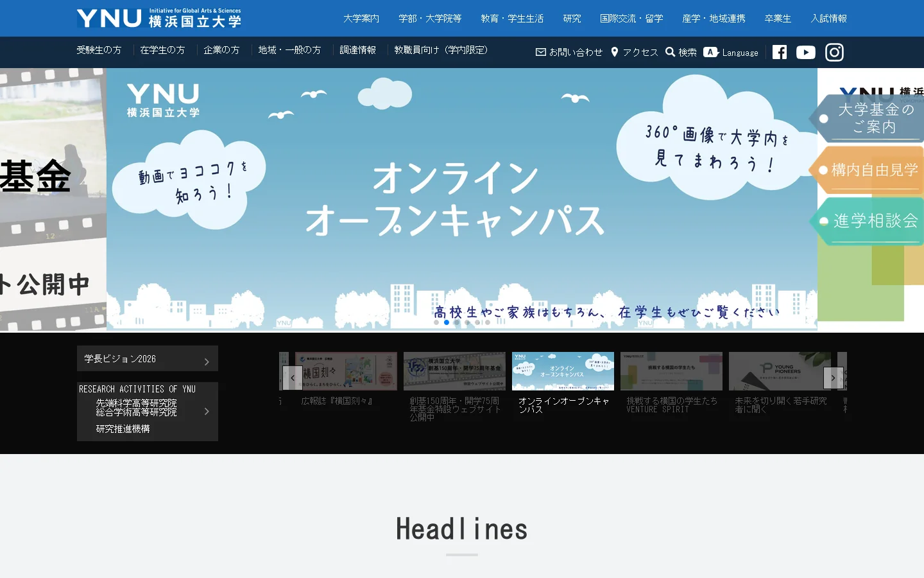This screenshot has width=924, height=578.
Task: Expand the 先端科学高等研究院 chevron
Action: coord(207,411)
